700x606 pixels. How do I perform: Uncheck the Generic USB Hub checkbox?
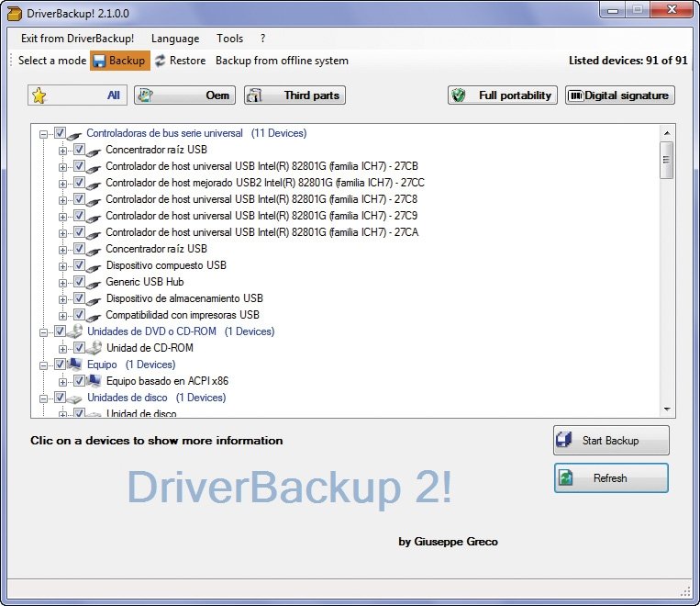(79, 282)
